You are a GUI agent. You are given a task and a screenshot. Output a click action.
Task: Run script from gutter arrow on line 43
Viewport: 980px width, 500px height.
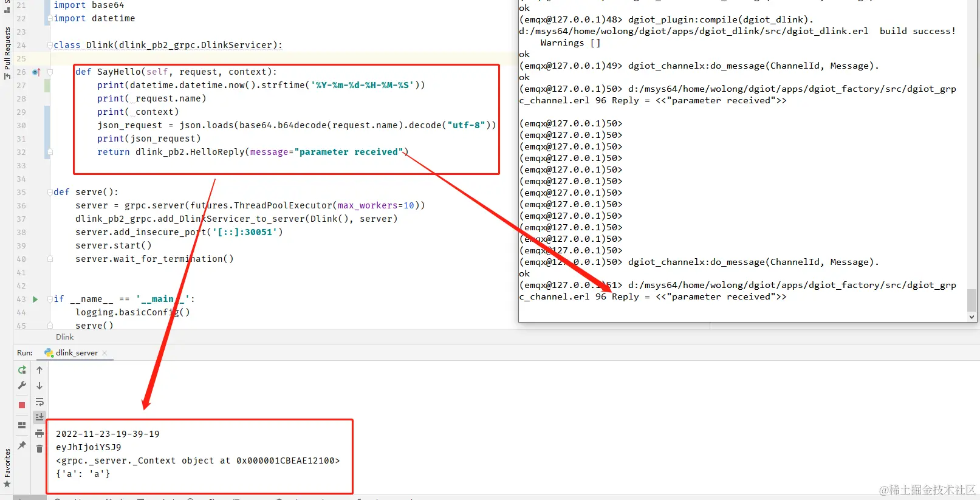click(35, 299)
